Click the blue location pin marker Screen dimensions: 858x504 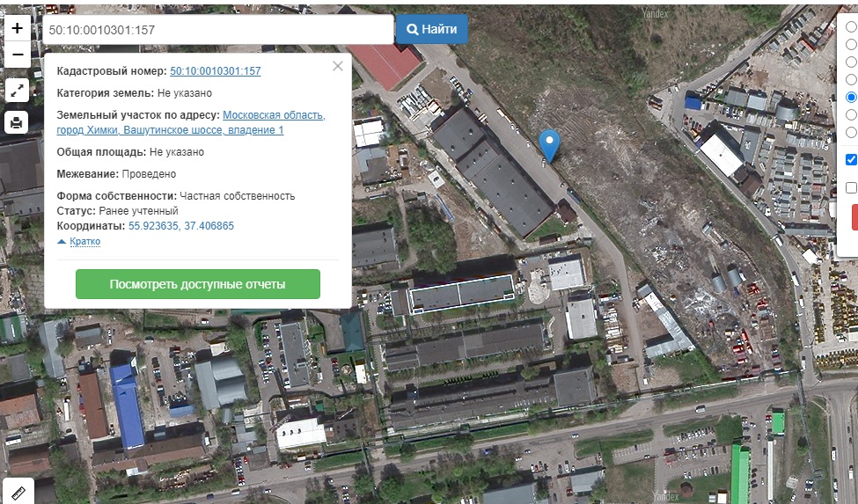click(549, 144)
